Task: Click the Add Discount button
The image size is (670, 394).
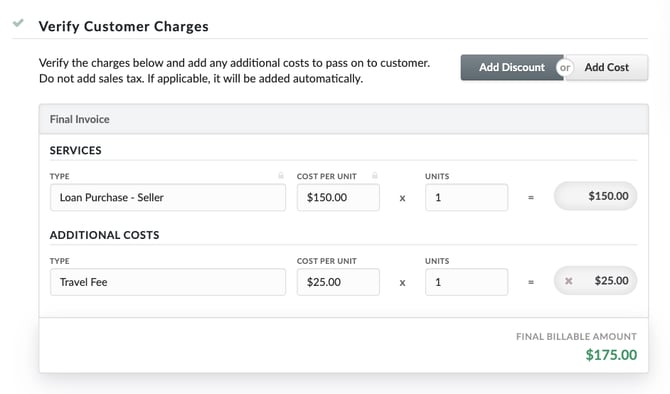Action: coord(511,68)
